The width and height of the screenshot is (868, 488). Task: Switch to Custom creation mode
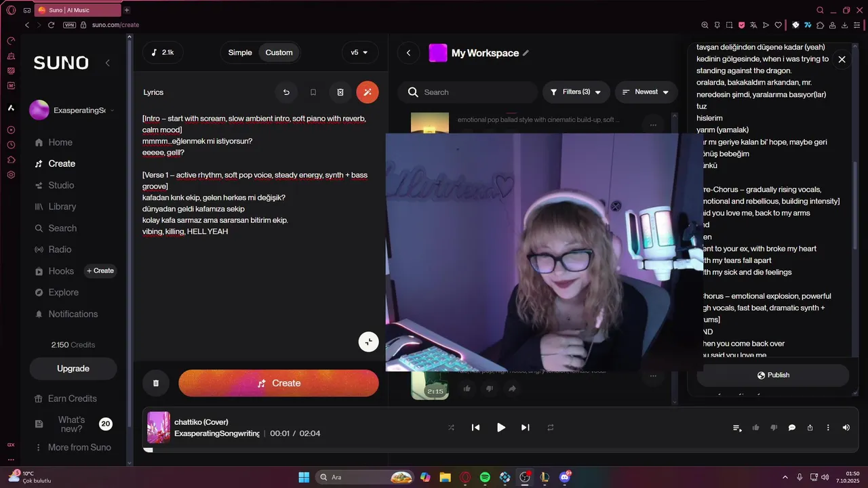click(x=279, y=53)
